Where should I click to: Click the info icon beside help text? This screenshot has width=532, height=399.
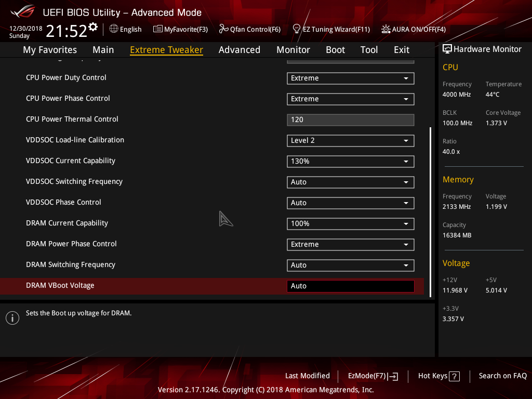point(12,318)
